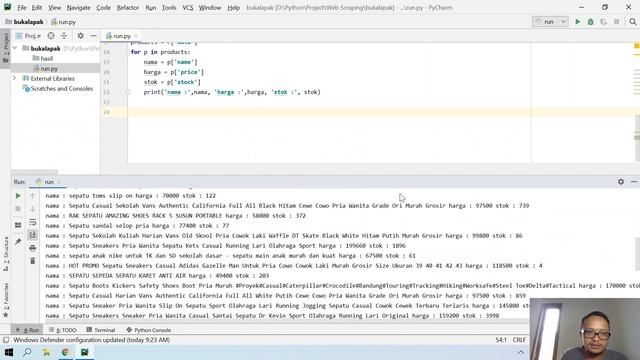
Task: Click the Run panel stop square
Action: (18, 209)
